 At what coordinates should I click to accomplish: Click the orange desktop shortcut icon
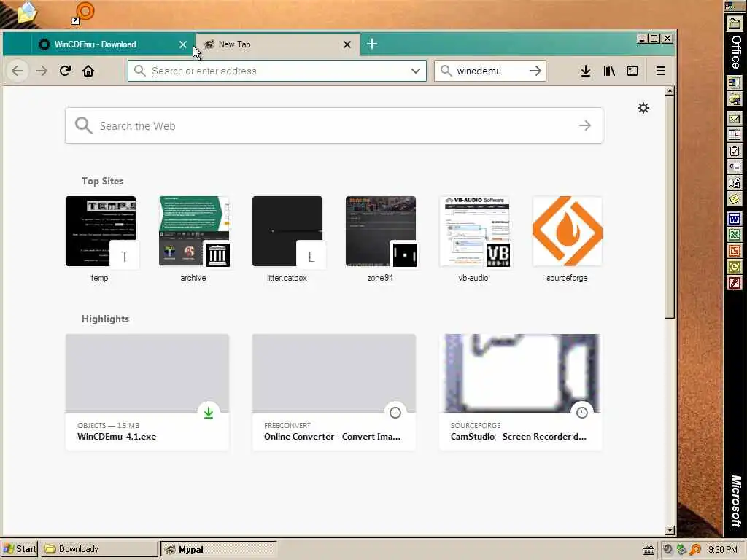point(84,13)
